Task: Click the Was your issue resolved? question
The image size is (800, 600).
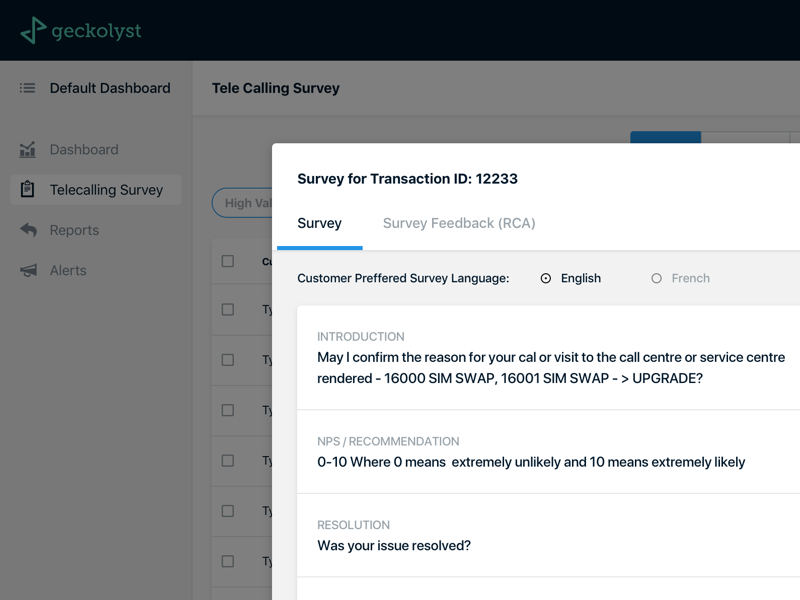Action: (394, 546)
